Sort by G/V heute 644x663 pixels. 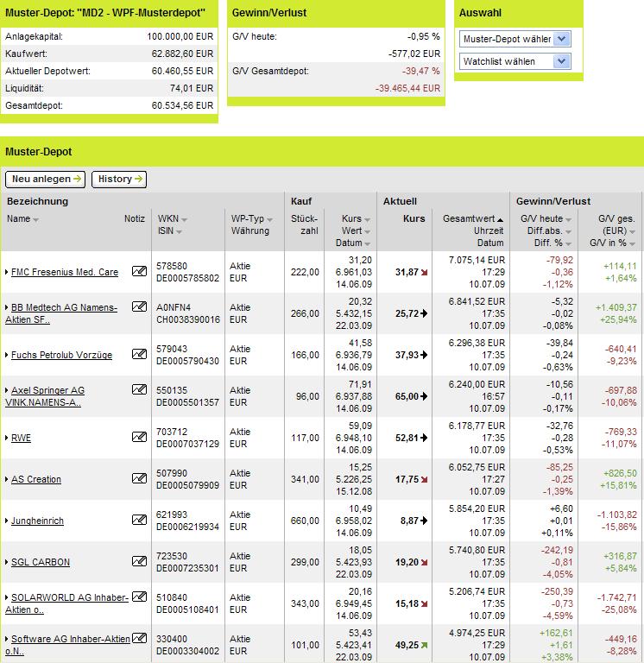pos(546,219)
